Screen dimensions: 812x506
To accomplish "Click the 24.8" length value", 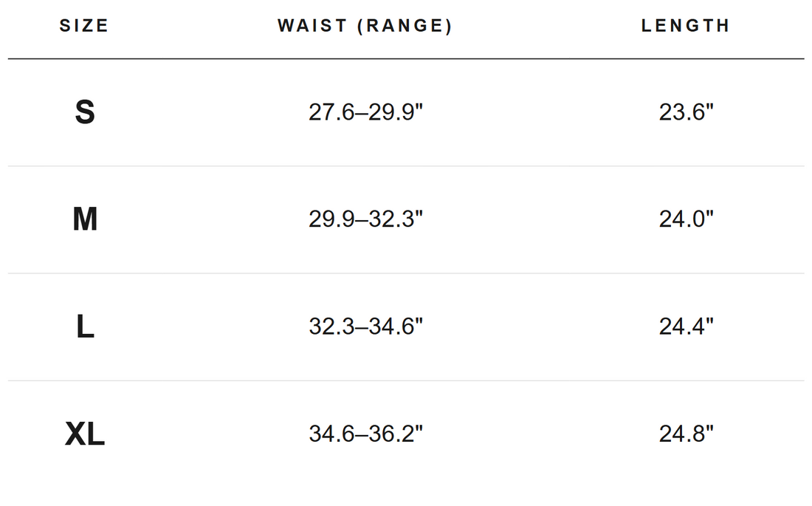I will click(x=687, y=434).
